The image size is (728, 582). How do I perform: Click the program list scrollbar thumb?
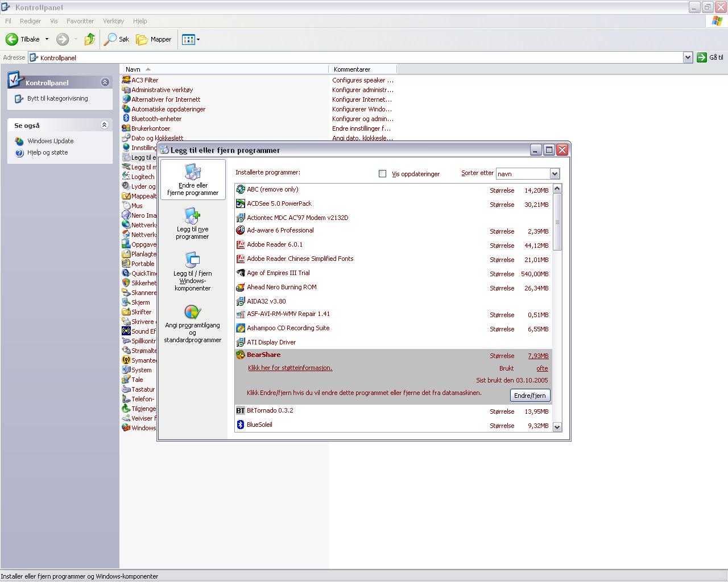tap(557, 222)
